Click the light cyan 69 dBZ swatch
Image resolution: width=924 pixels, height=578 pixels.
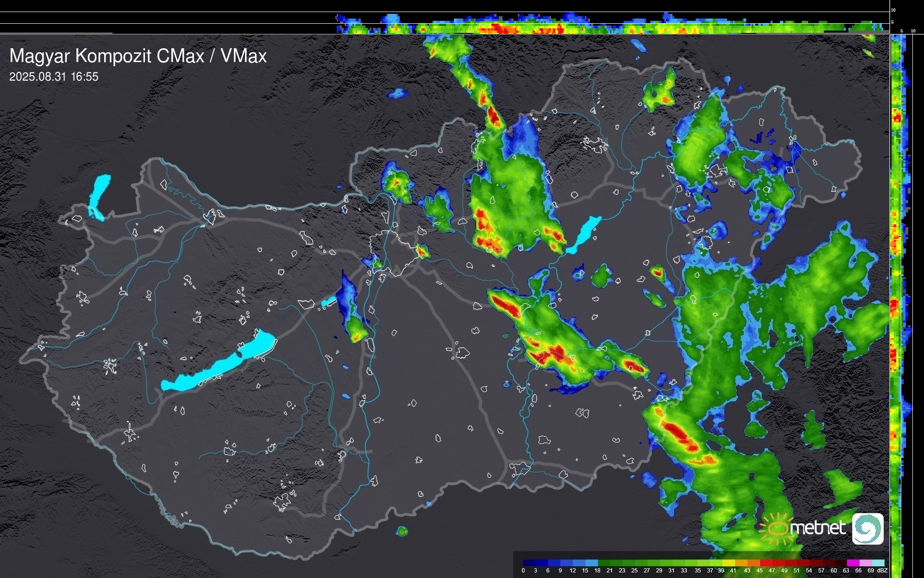coord(878,563)
